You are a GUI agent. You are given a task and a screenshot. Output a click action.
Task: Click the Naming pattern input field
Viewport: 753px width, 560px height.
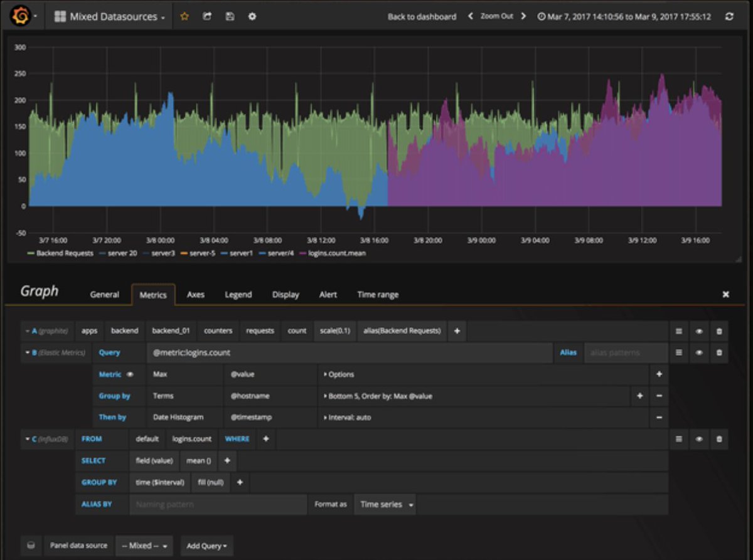pyautogui.click(x=218, y=504)
